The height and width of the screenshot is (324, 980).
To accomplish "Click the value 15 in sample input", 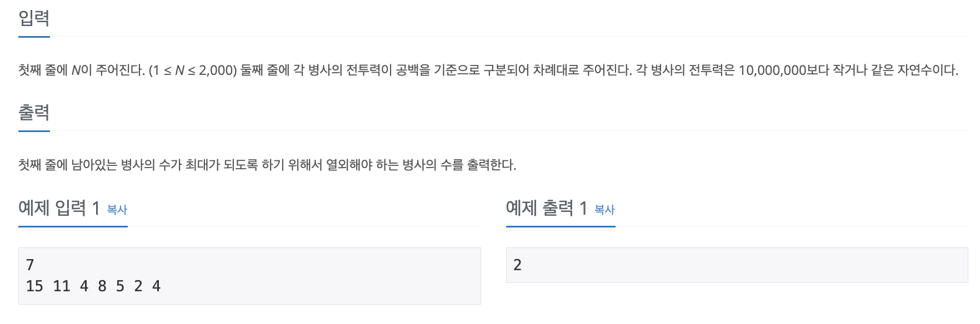I will (34, 286).
